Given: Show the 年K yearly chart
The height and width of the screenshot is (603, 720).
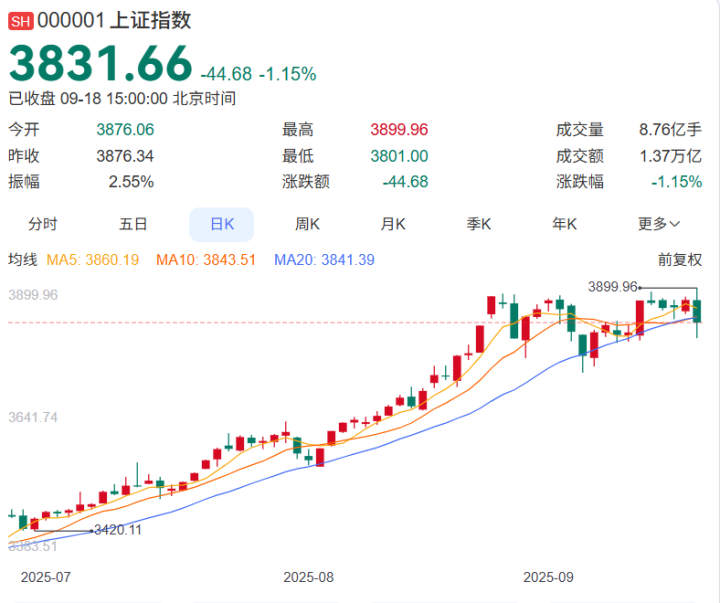Looking at the screenshot, I should click(564, 224).
